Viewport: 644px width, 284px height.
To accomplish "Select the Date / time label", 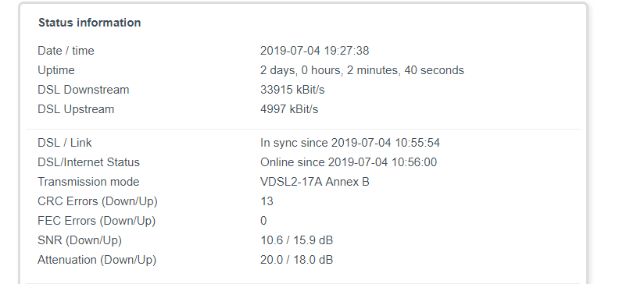I will tap(66, 51).
